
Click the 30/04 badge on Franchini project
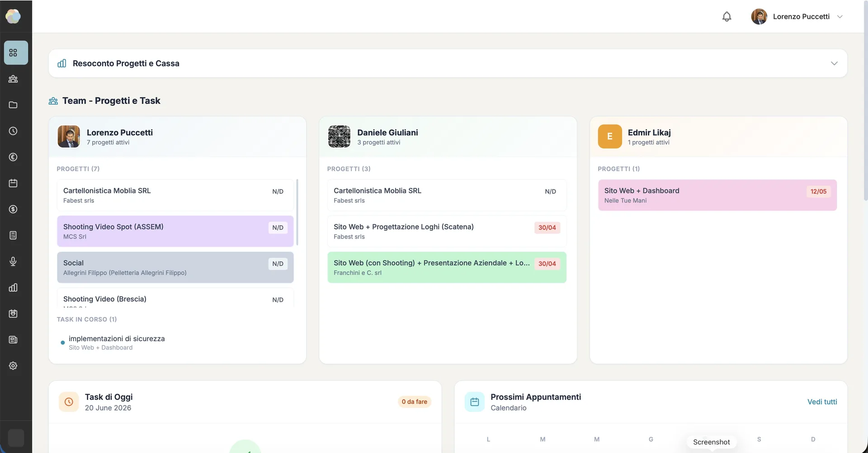point(547,264)
